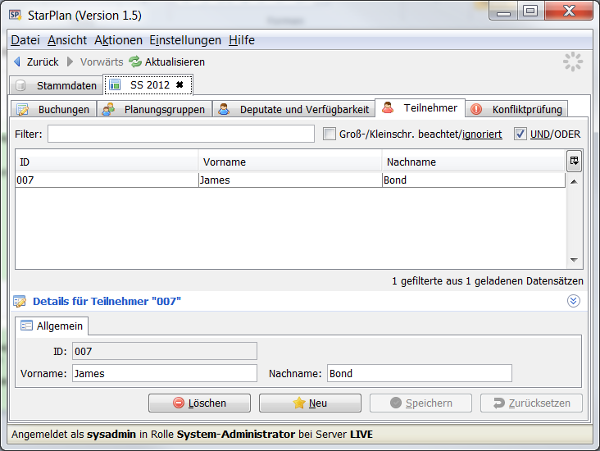Click the scrollbar down arrow of table
This screenshot has width=600, height=451.
574,260
